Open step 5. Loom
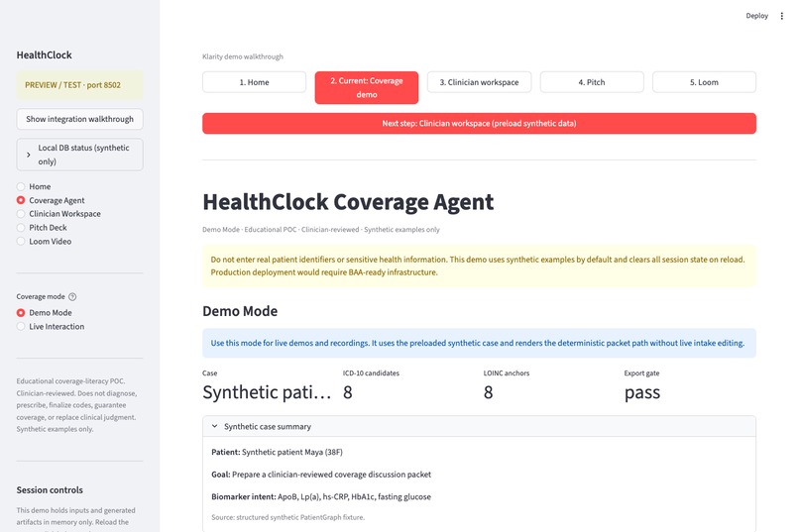This screenshot has height=532, width=799. tap(704, 82)
